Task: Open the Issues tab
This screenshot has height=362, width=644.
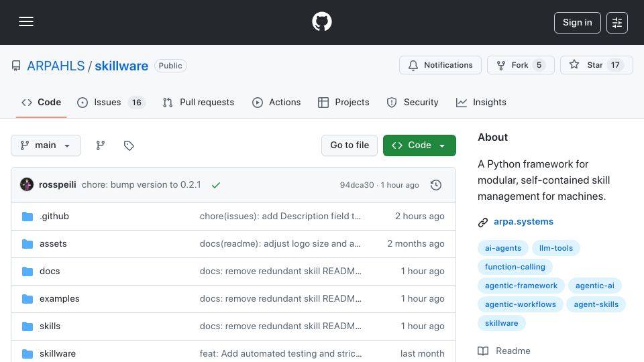Action: 111,102
